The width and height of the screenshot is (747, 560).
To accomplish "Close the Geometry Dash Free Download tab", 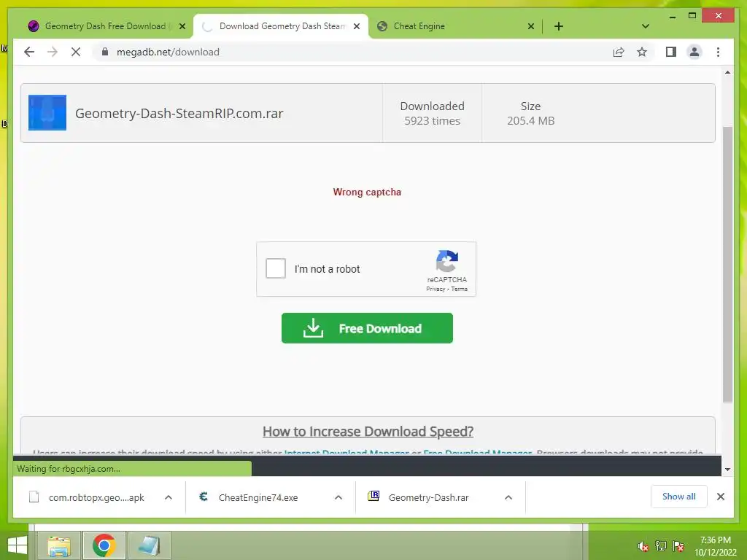I will [182, 26].
